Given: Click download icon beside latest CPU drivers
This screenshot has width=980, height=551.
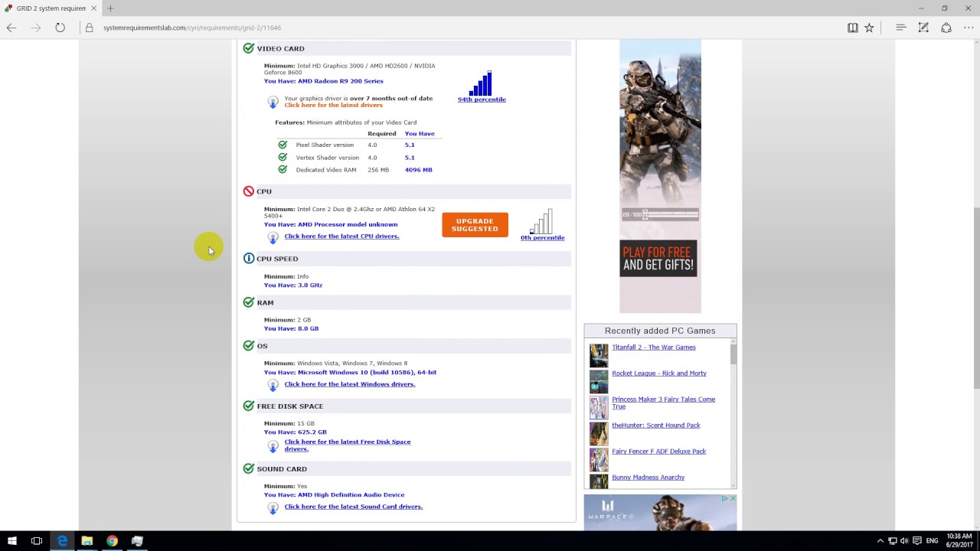Looking at the screenshot, I should click(x=273, y=237).
